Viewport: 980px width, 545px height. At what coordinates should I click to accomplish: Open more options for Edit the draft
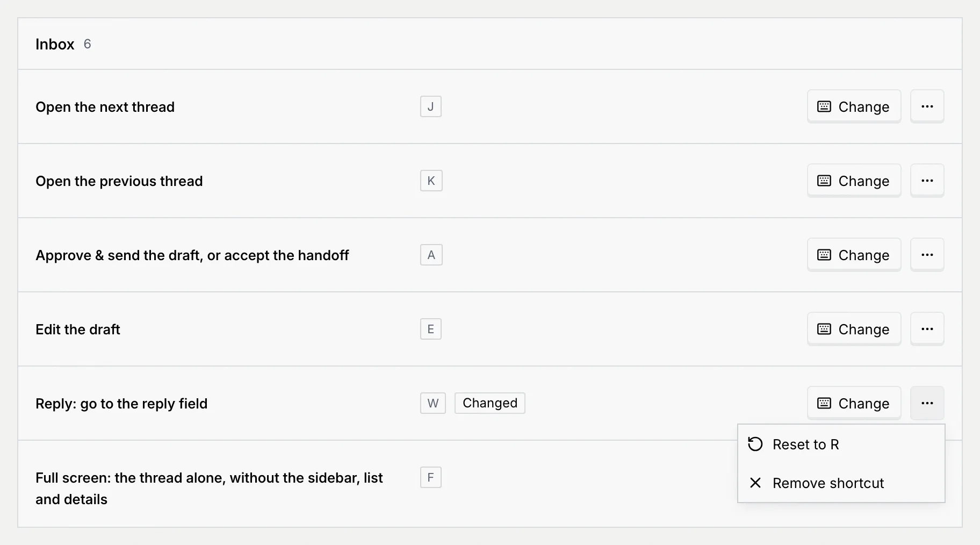point(927,329)
